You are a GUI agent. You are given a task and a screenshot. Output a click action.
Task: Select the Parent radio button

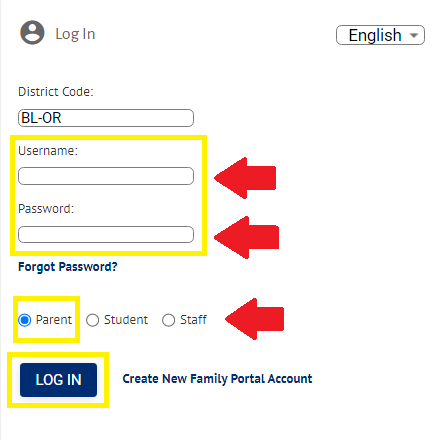(x=25, y=320)
